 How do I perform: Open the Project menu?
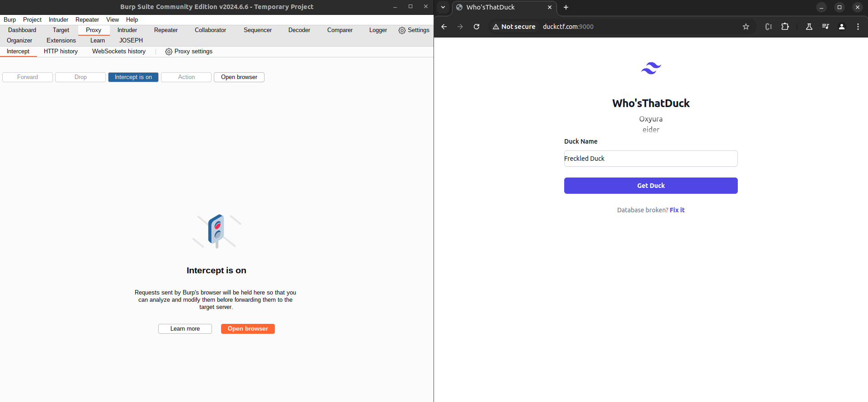[32, 19]
